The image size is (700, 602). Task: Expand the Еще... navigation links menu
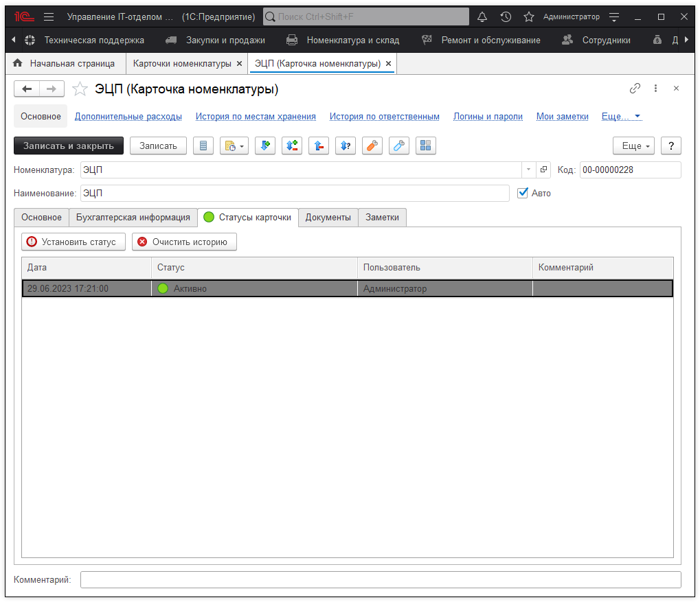(622, 117)
